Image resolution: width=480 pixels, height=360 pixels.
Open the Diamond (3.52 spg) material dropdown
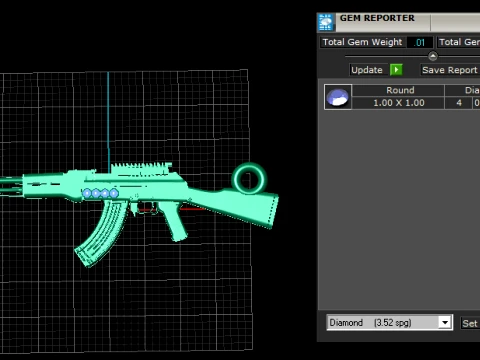(389, 322)
